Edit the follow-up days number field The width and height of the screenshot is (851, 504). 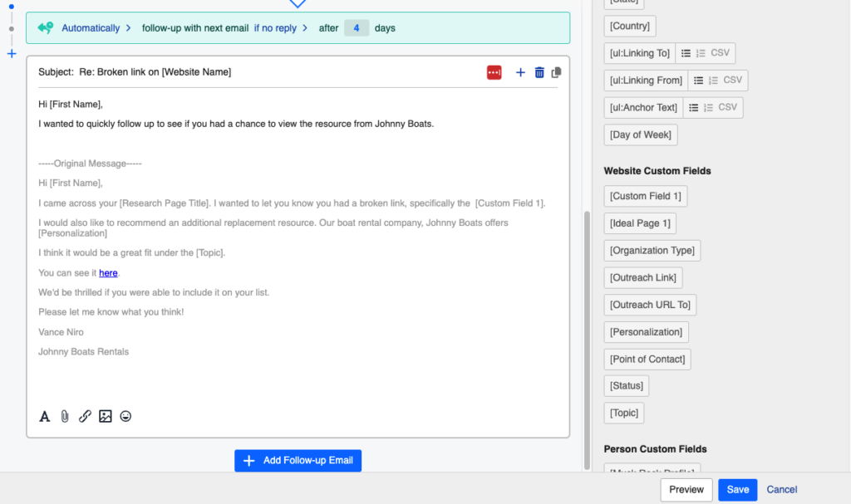point(357,28)
